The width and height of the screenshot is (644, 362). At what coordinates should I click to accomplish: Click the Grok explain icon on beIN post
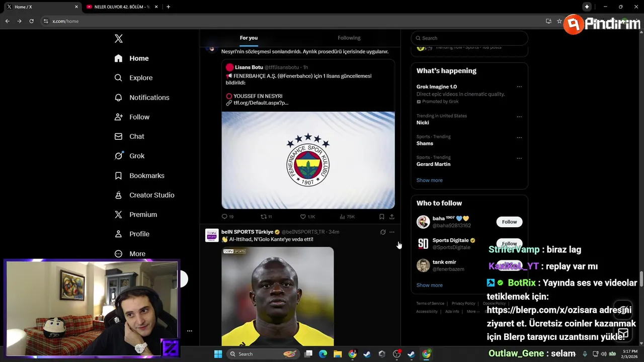point(383,232)
